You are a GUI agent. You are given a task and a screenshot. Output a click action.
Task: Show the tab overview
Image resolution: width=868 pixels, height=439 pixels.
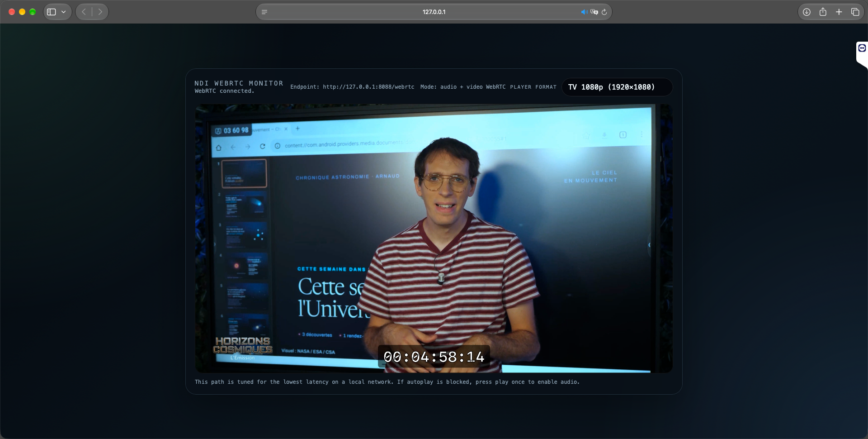pyautogui.click(x=855, y=12)
